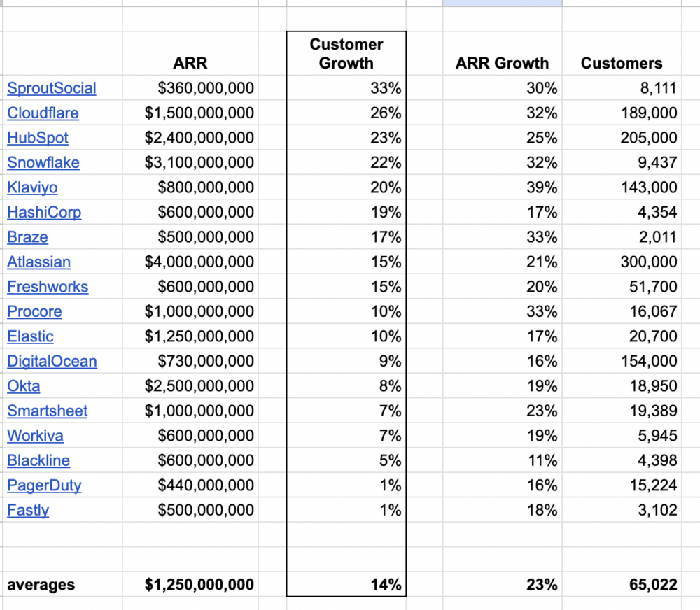This screenshot has width=700, height=610.
Task: Follow the HubSpot link
Action: tap(37, 138)
